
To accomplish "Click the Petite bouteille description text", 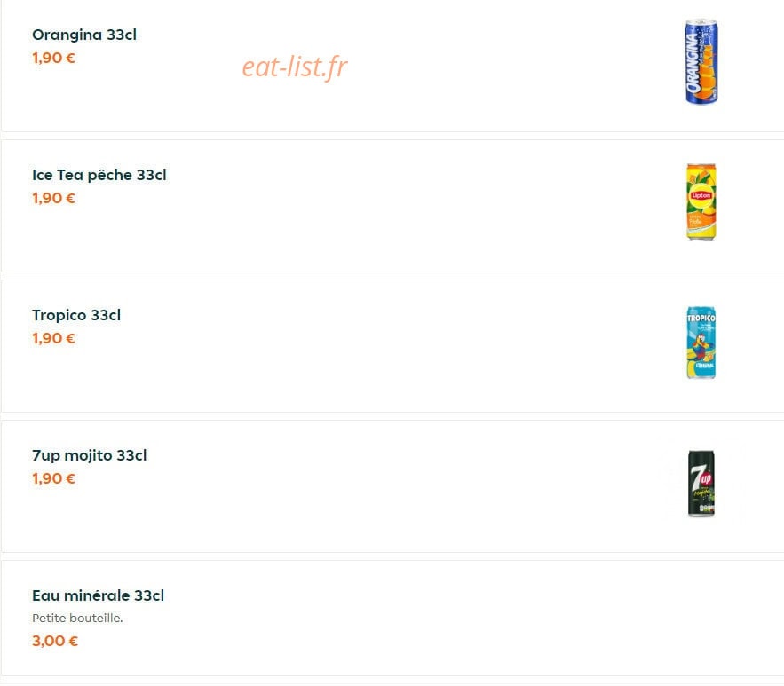I will [77, 618].
